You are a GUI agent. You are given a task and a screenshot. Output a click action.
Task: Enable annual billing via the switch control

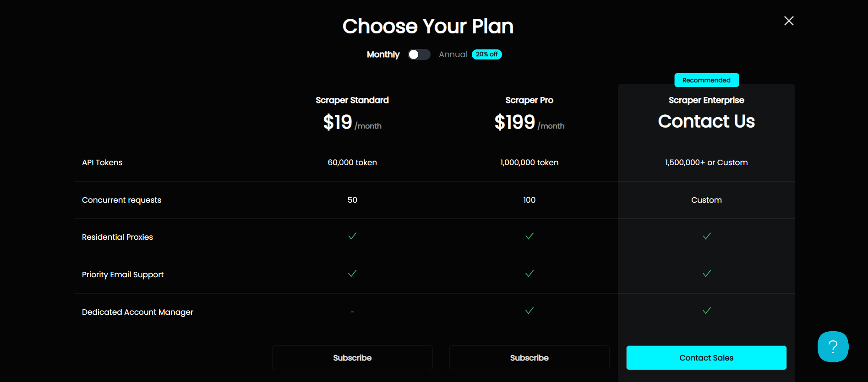(x=419, y=54)
